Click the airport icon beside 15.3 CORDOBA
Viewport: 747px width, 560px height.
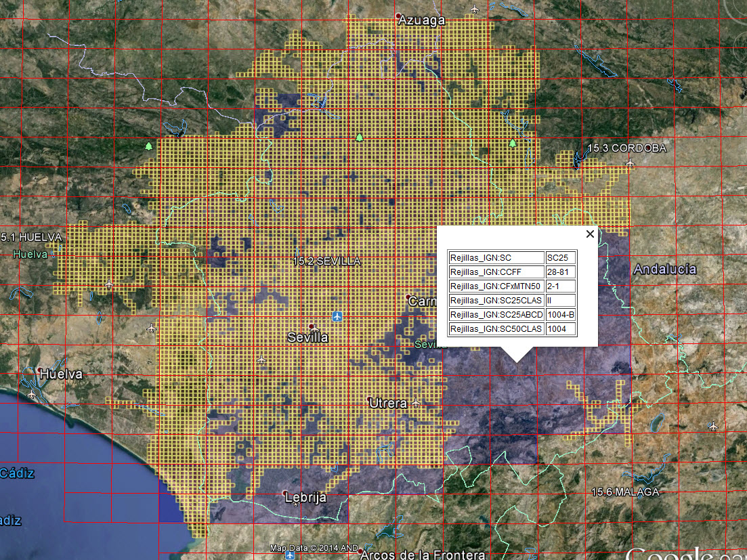click(631, 163)
